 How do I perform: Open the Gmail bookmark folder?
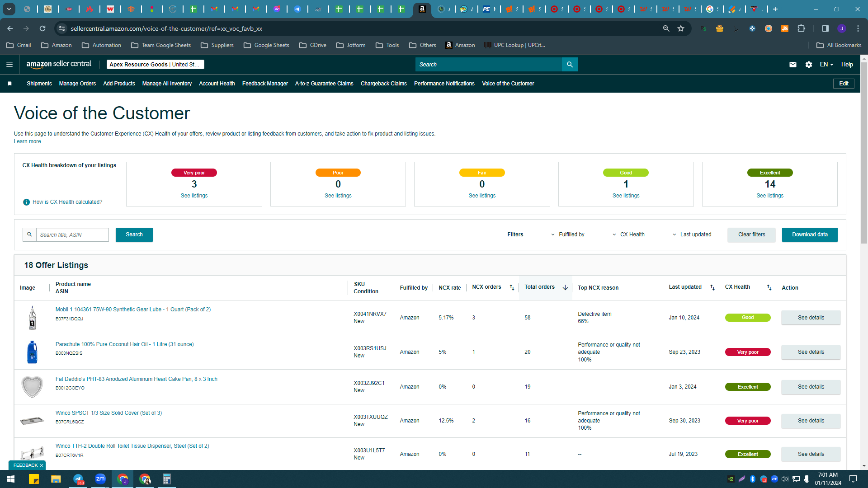19,45
